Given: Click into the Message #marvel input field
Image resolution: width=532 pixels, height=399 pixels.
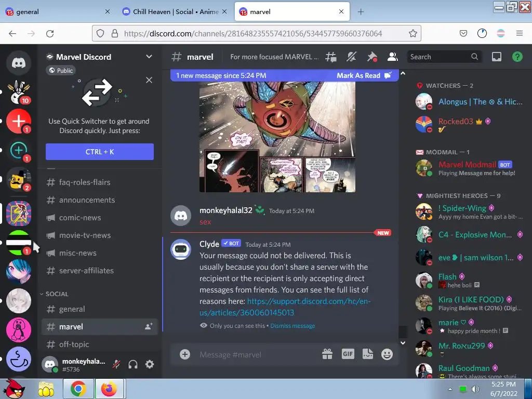Looking at the screenshot, I should point(258,354).
